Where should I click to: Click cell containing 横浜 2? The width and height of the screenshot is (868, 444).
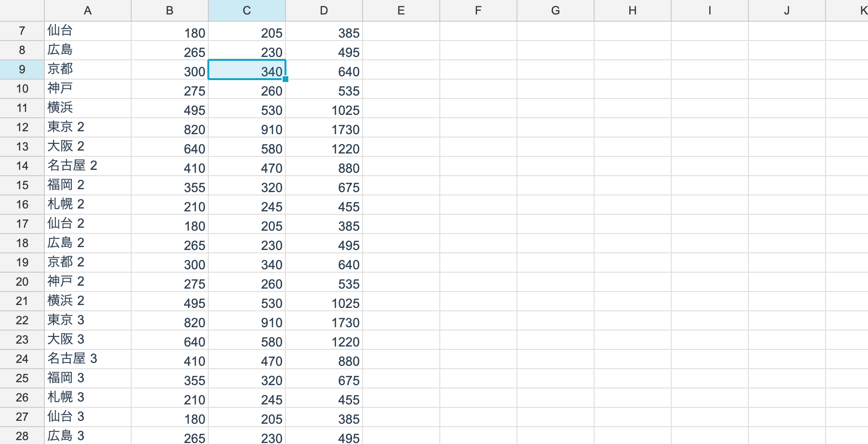point(88,301)
